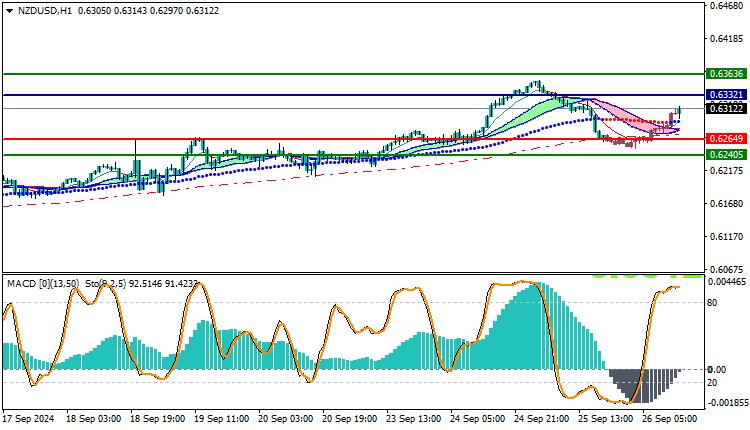Select the green 0.62405 price level label

pos(726,154)
